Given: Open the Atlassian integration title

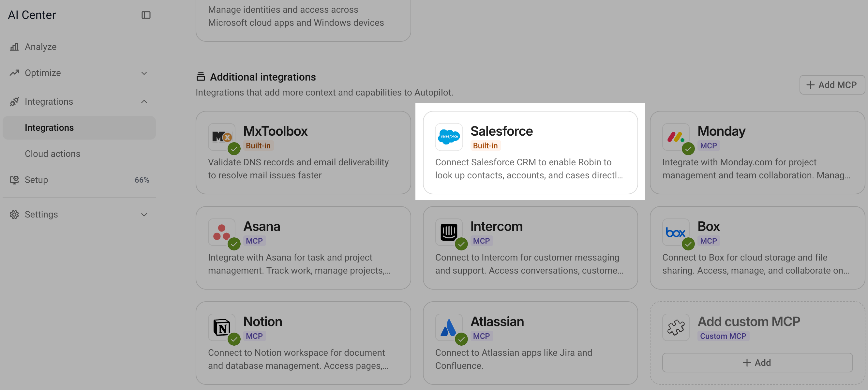Looking at the screenshot, I should coord(497,322).
